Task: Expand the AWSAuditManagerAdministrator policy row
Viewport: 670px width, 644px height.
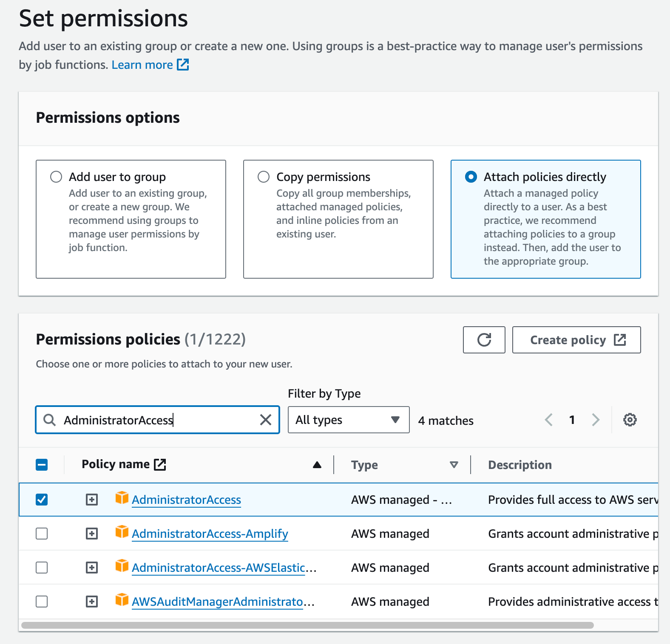Action: pyautogui.click(x=92, y=602)
